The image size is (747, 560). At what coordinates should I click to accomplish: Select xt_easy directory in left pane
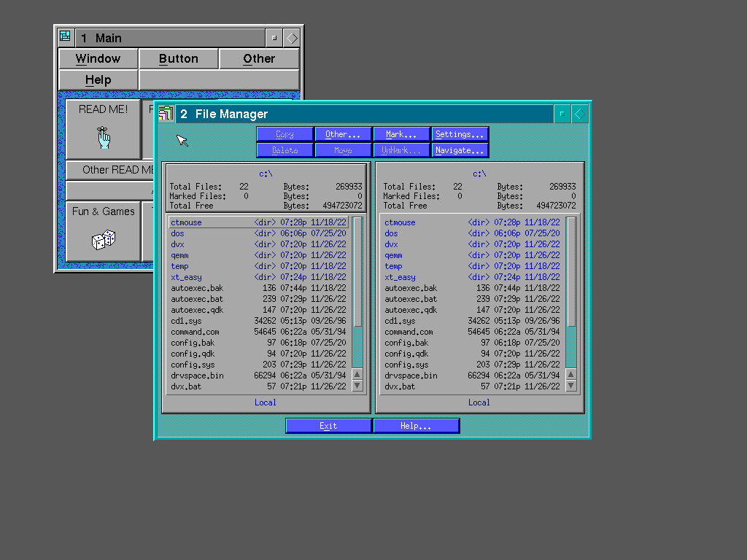(259, 277)
